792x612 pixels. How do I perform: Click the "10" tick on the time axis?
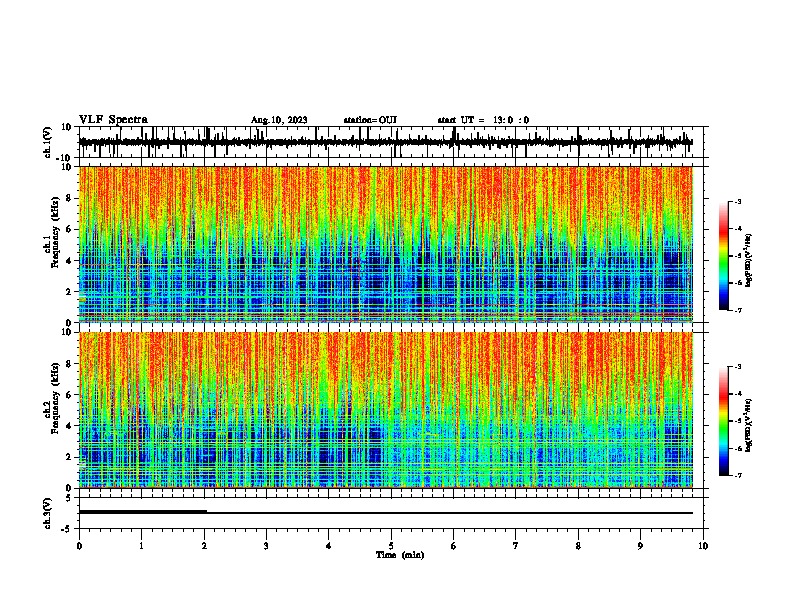(703, 546)
